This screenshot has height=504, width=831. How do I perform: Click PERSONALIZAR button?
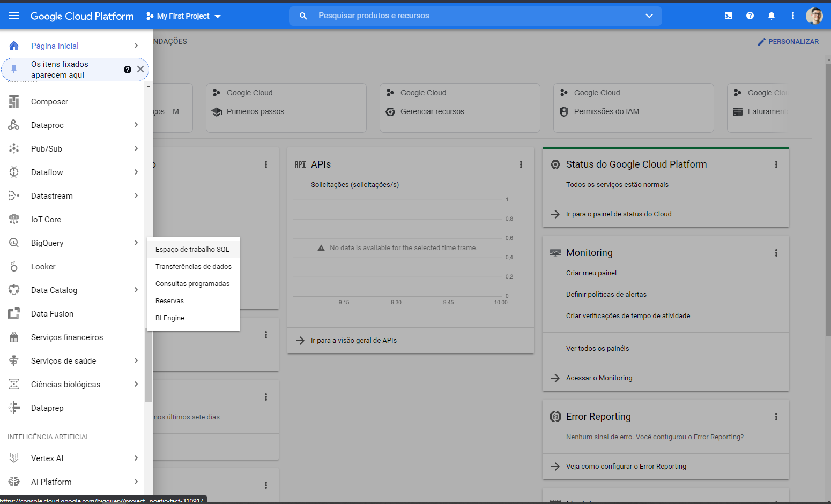(x=788, y=42)
